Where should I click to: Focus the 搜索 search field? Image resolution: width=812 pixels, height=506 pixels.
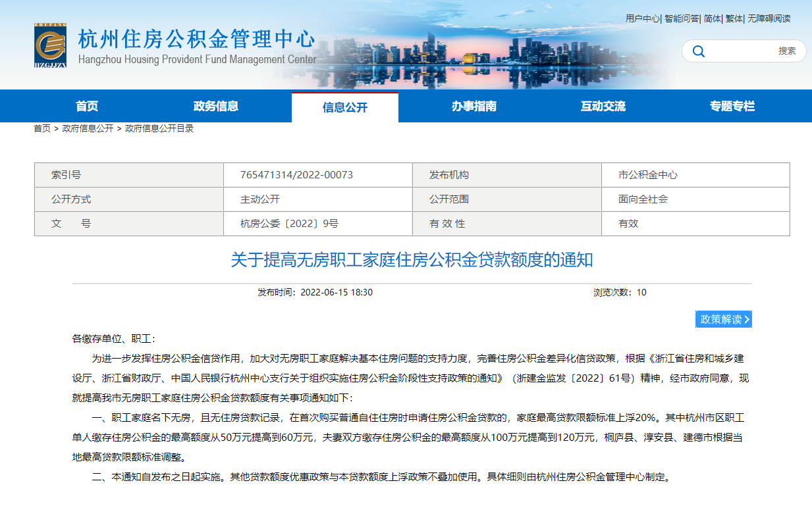point(744,51)
